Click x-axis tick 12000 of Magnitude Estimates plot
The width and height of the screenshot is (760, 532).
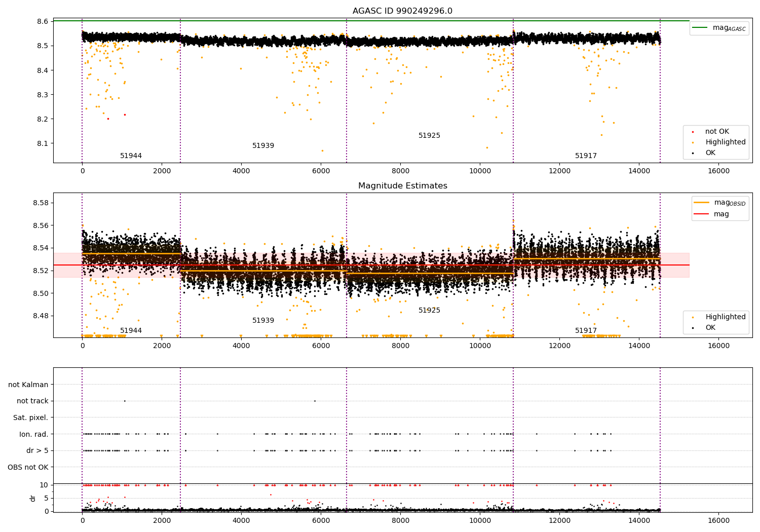[x=559, y=346]
